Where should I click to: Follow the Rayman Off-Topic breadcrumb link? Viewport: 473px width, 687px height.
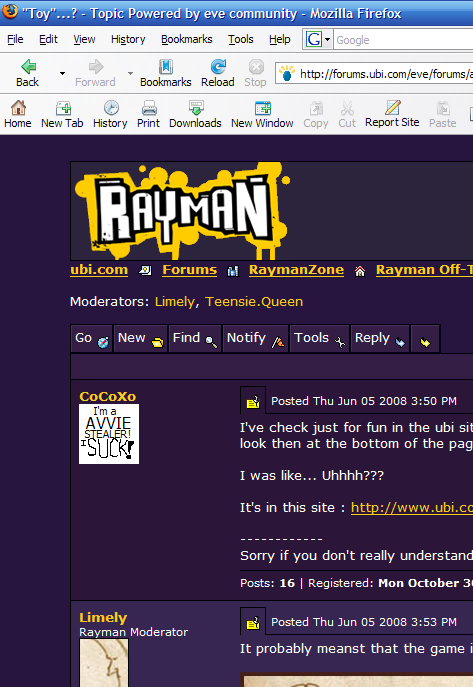click(x=424, y=269)
